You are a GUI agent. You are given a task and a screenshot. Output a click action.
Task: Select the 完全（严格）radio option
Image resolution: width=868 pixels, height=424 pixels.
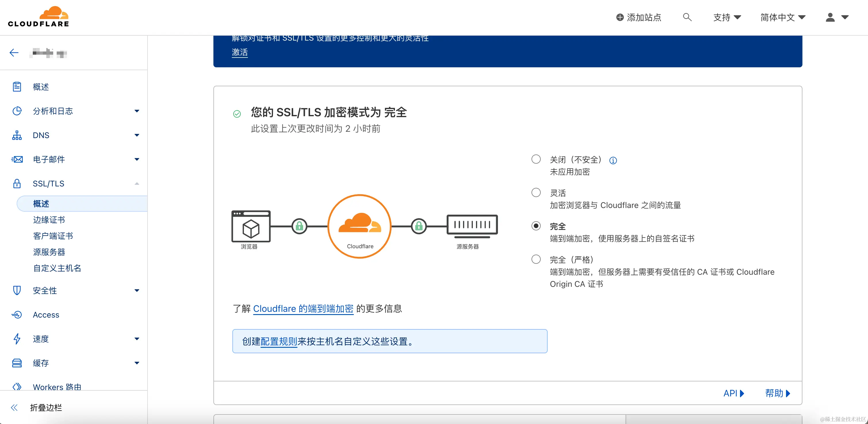[x=536, y=259]
